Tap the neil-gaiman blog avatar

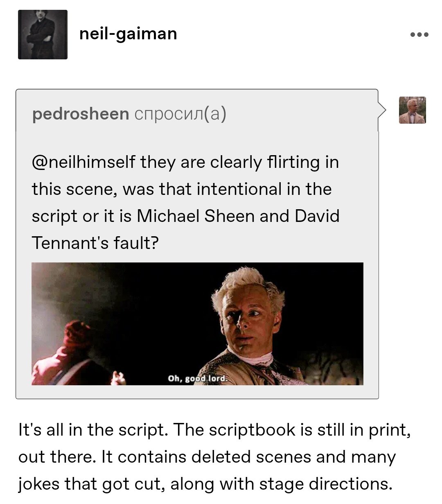(43, 35)
